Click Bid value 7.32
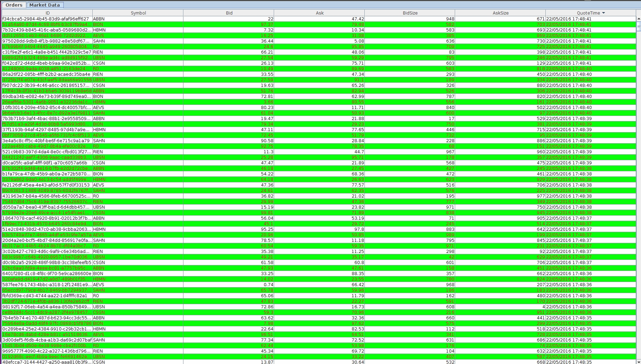 (268, 30)
